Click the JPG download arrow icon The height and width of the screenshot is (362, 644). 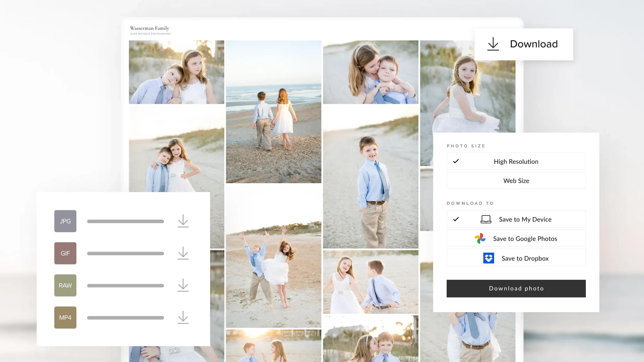point(183,221)
